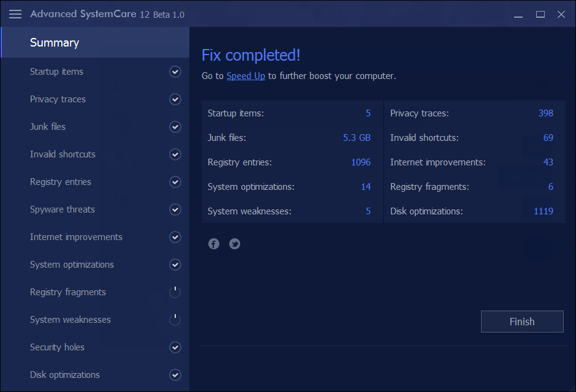Click the System weaknesses count 5
The image size is (576, 392).
click(x=368, y=211)
